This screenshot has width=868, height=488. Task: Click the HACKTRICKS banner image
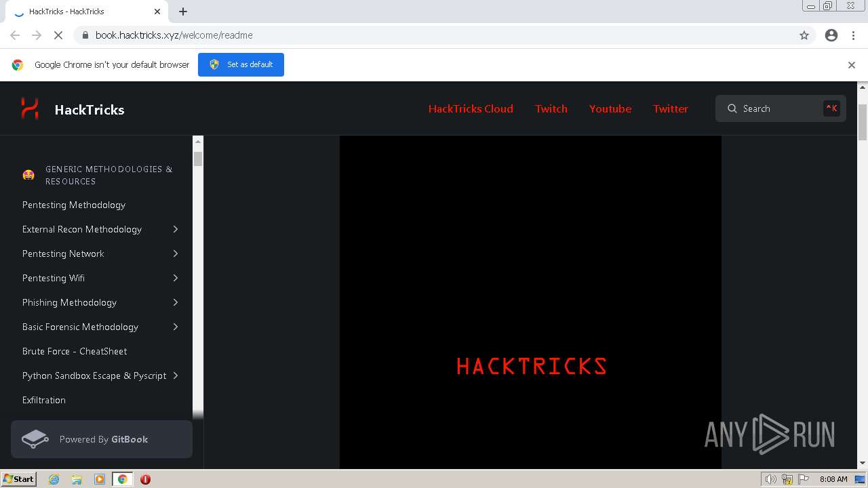[530, 302]
